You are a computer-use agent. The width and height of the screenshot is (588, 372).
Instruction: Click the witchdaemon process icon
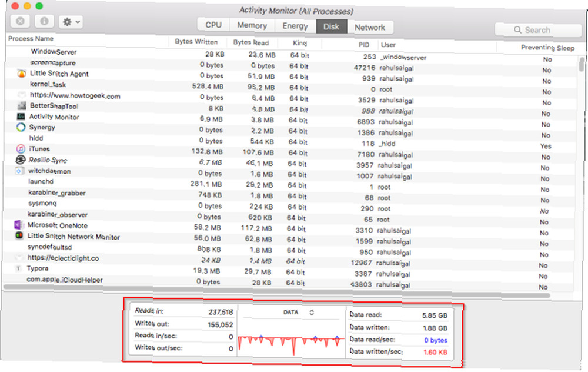(19, 171)
